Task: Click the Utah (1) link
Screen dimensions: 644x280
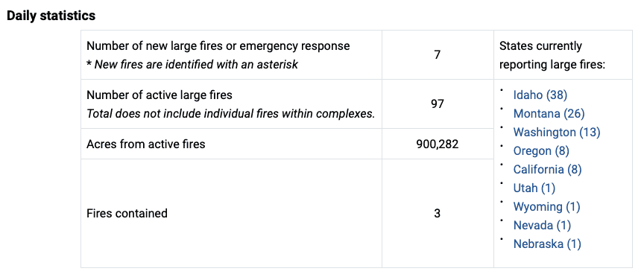Action: pos(534,188)
